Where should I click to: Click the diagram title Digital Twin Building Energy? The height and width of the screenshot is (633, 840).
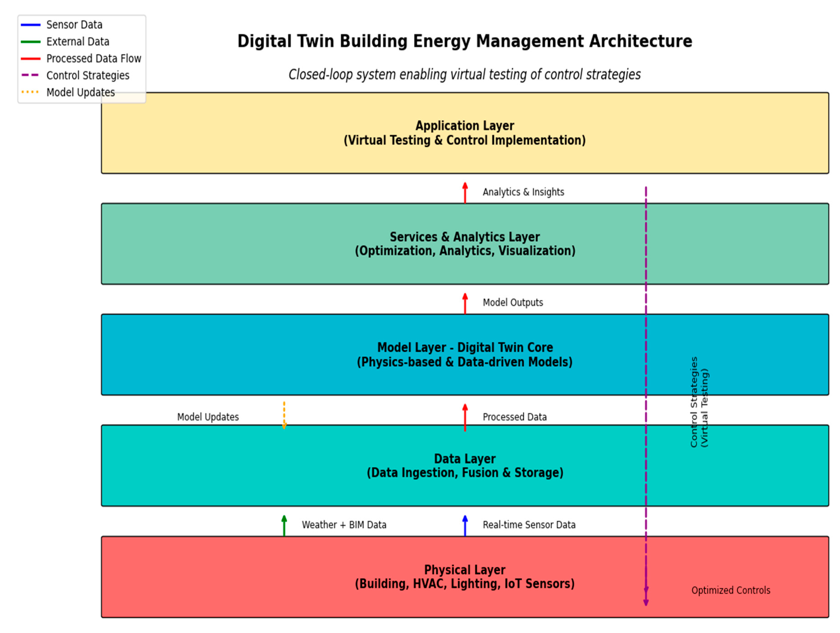coord(465,41)
